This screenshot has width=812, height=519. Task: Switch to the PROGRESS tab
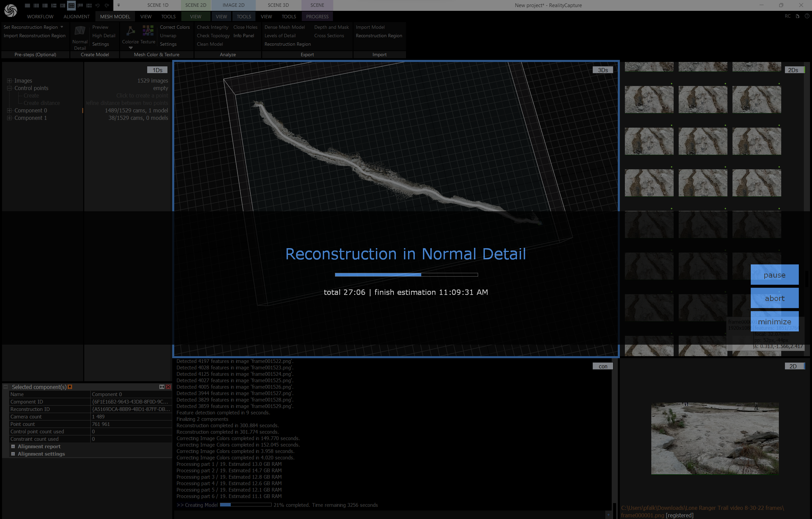[x=317, y=16]
